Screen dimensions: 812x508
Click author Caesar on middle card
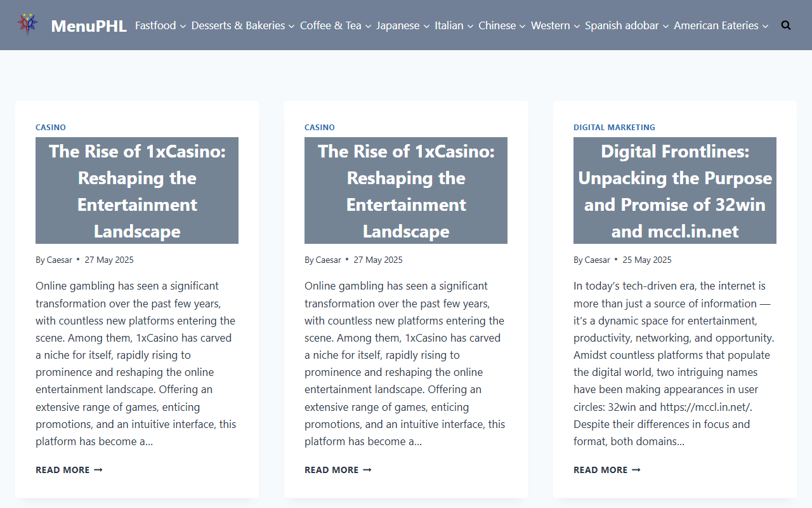point(329,260)
